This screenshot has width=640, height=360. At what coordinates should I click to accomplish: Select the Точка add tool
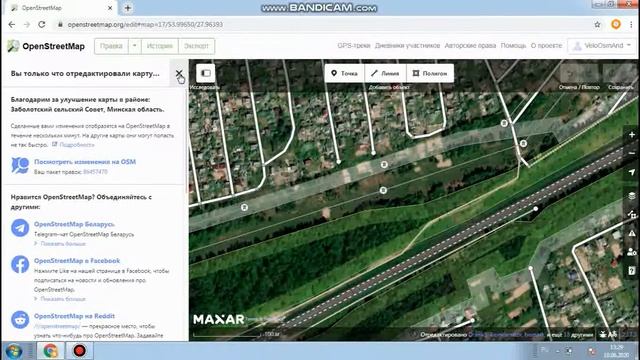pyautogui.click(x=344, y=73)
